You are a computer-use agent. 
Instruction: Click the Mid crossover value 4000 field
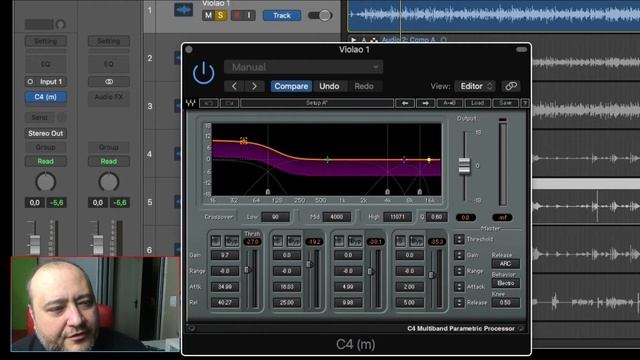click(337, 217)
